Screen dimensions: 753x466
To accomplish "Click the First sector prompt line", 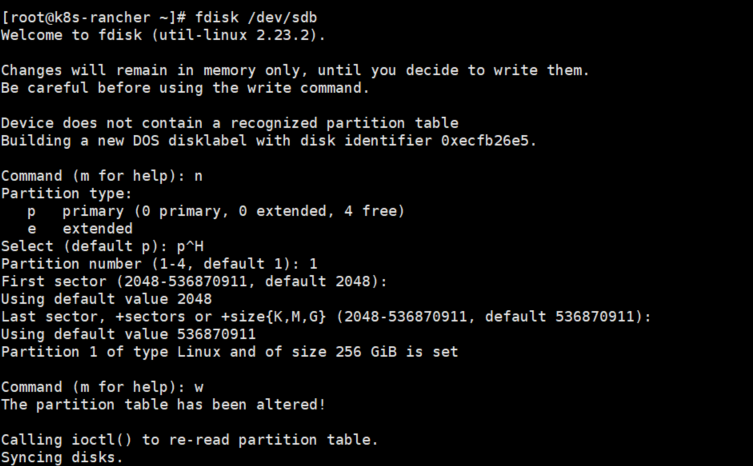I will click(x=194, y=282).
